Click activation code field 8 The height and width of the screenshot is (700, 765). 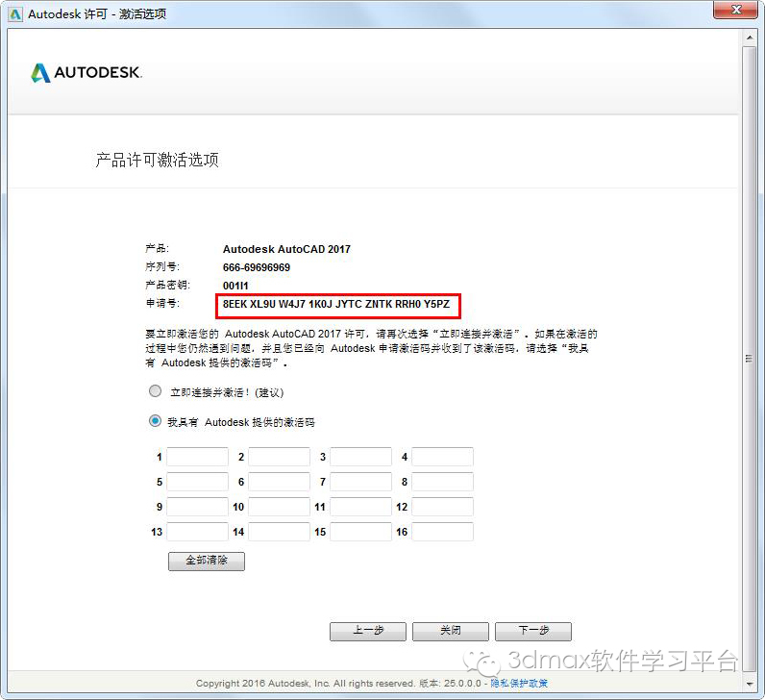point(442,482)
